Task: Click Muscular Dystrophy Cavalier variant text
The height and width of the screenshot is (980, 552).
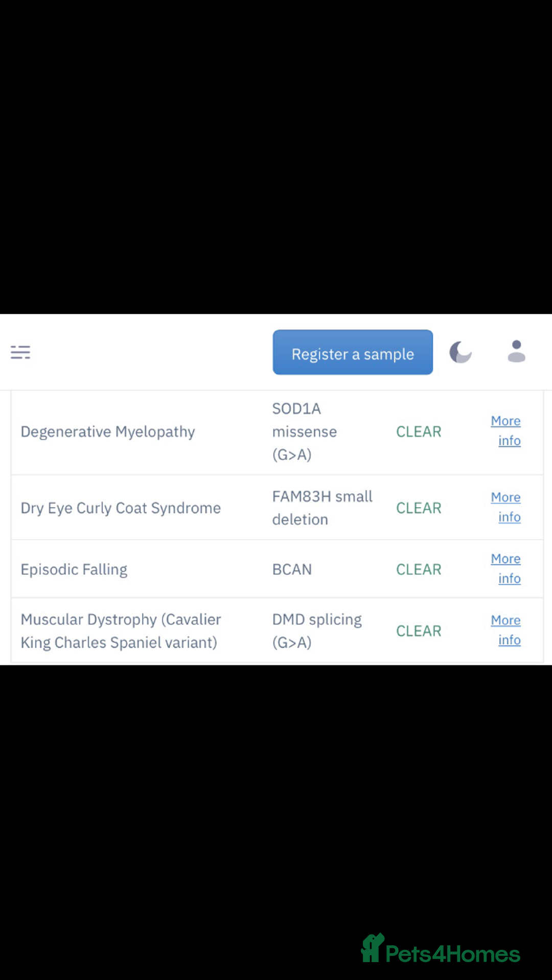Action: click(121, 631)
